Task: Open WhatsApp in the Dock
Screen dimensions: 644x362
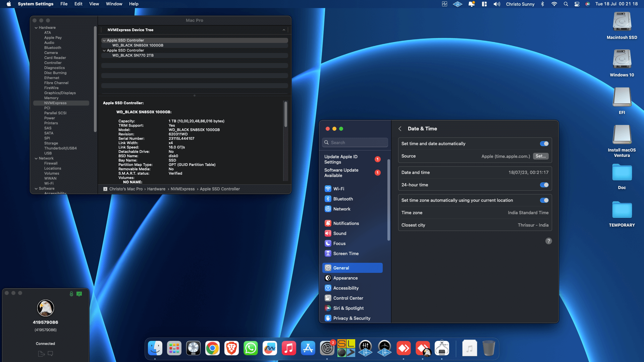Action: [x=251, y=349]
